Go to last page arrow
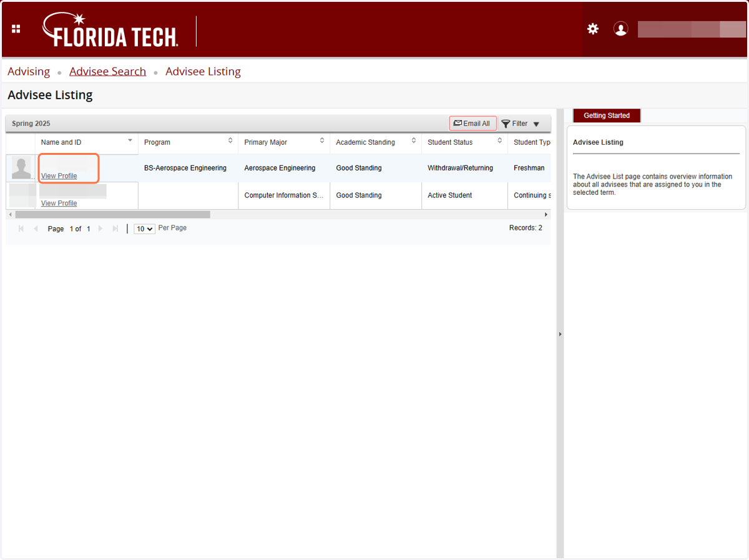 tap(115, 228)
